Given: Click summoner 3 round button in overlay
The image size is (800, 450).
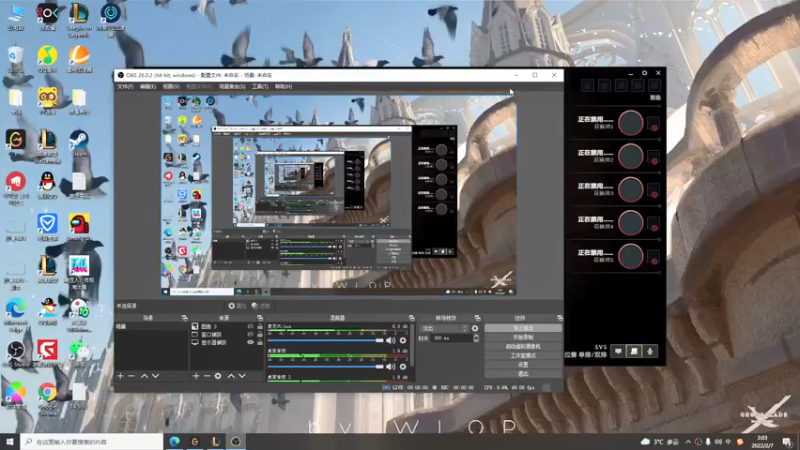Looking at the screenshot, I should [631, 189].
